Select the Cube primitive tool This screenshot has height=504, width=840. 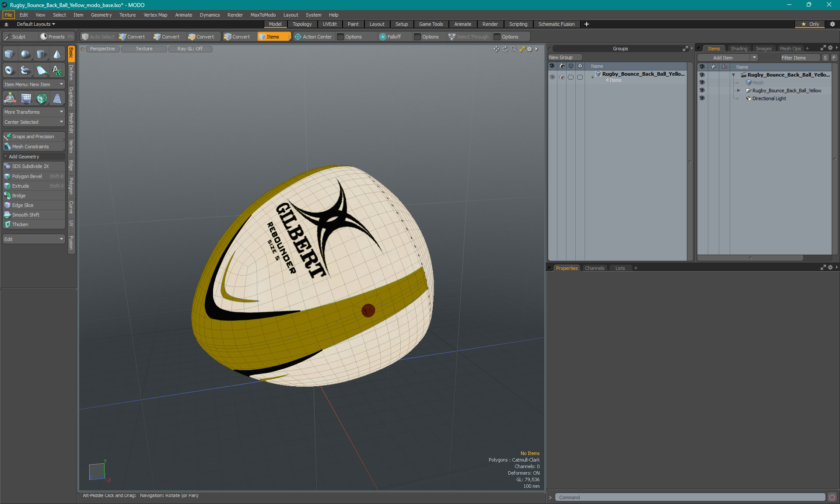coord(9,54)
